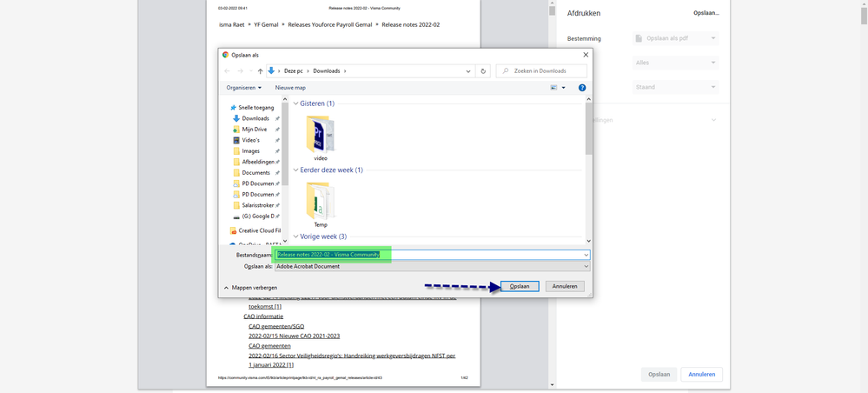
Task: Open the 'Staand' orientation dropdown
Action: (675, 87)
